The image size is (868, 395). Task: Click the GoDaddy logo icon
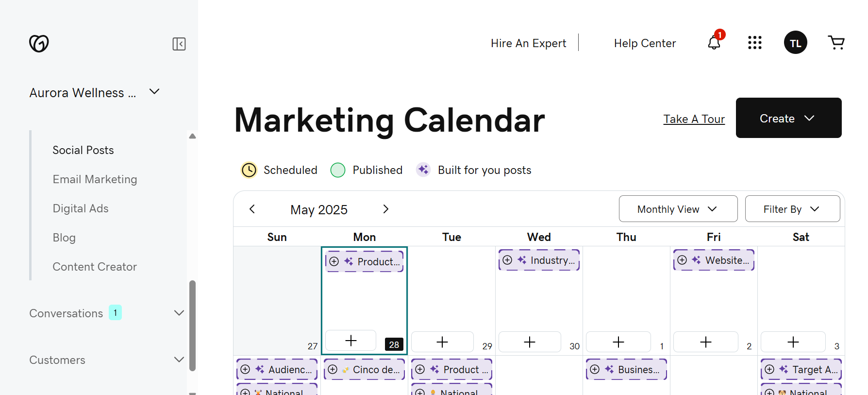39,43
